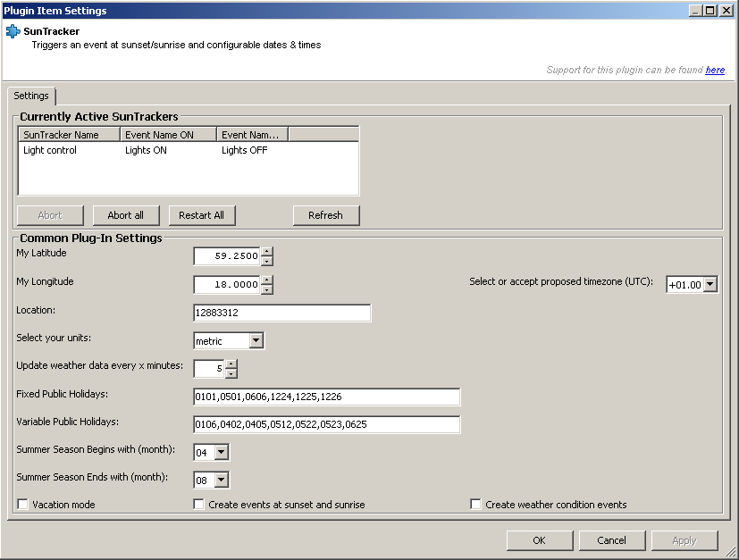Open Summer Season Begins month dropdown
This screenshot has height=560, width=739.
[221, 452]
